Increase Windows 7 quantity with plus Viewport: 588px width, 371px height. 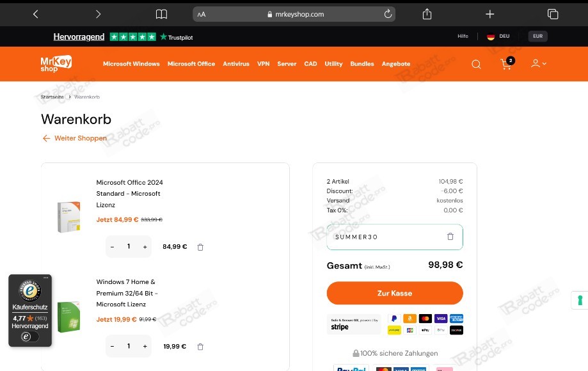(x=145, y=347)
